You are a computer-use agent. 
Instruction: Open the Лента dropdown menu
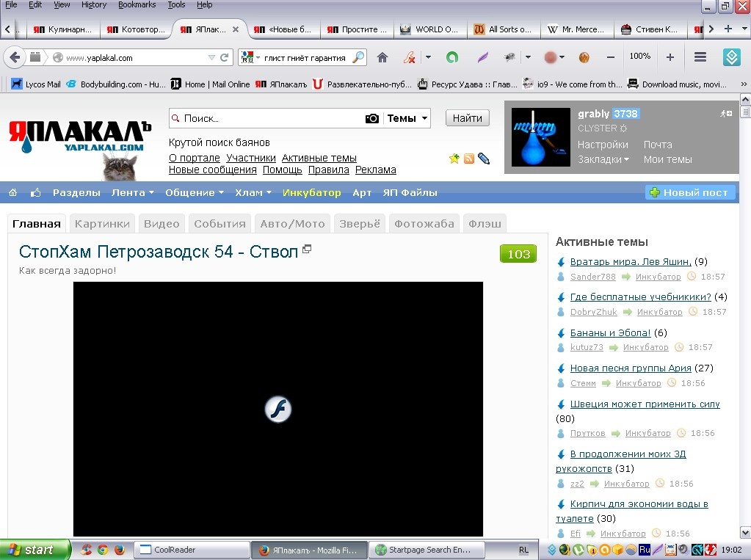click(133, 192)
